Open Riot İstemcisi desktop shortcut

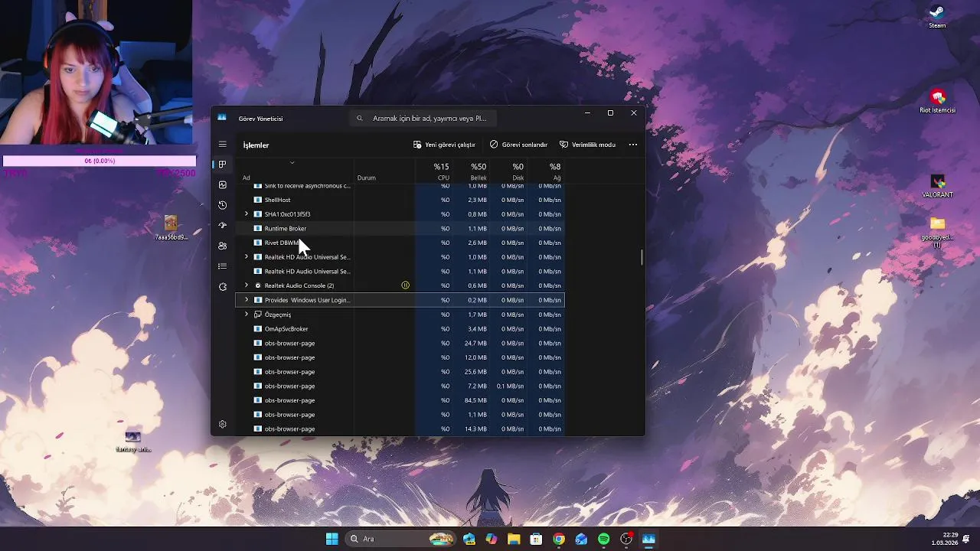(937, 101)
